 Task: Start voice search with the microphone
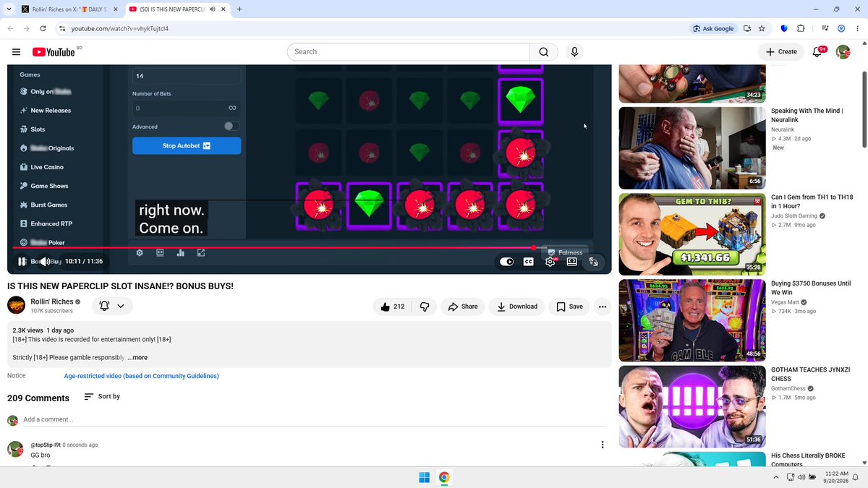574,52
